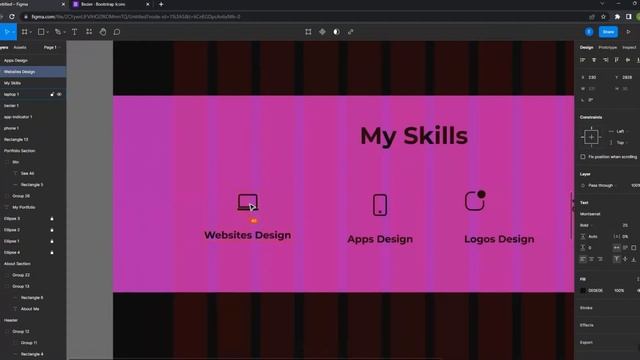Unlock the Ellipse 3 layer
The image size is (640, 360).
pos(52,219)
